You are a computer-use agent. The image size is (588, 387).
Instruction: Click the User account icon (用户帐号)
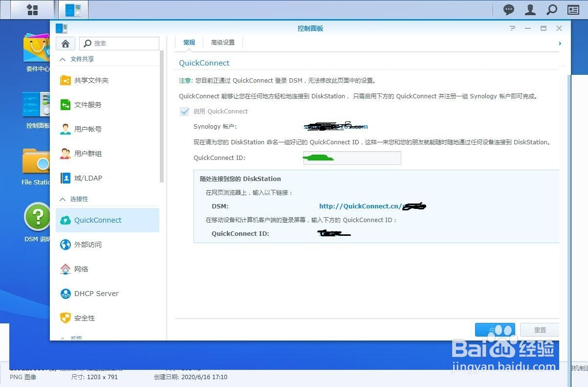65,129
